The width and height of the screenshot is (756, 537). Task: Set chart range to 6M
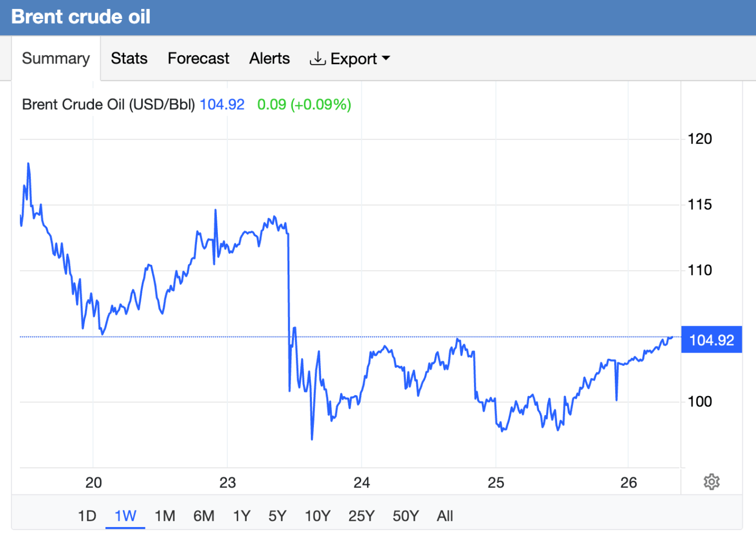tap(204, 516)
